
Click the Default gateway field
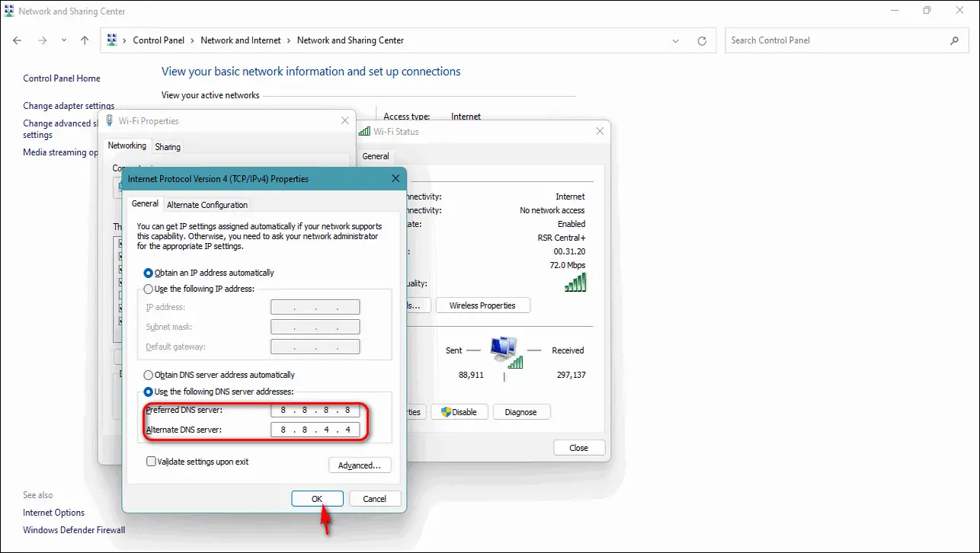tap(315, 347)
